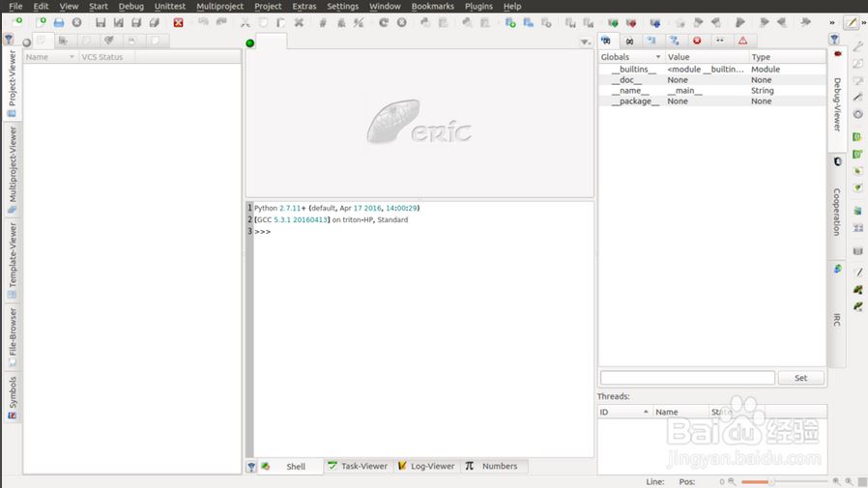Open the tab navigation dropdown above editor
This screenshot has width=868, height=488.
tap(585, 43)
